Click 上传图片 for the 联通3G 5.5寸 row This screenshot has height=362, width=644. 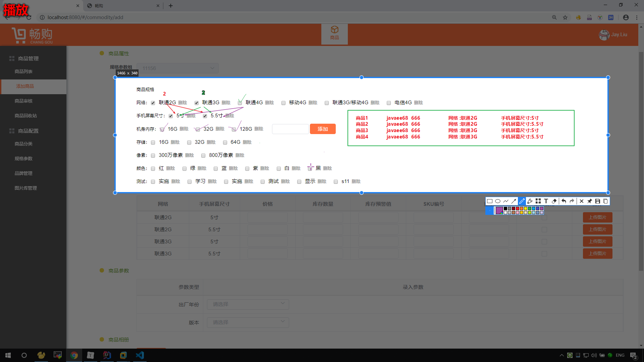coord(597,253)
